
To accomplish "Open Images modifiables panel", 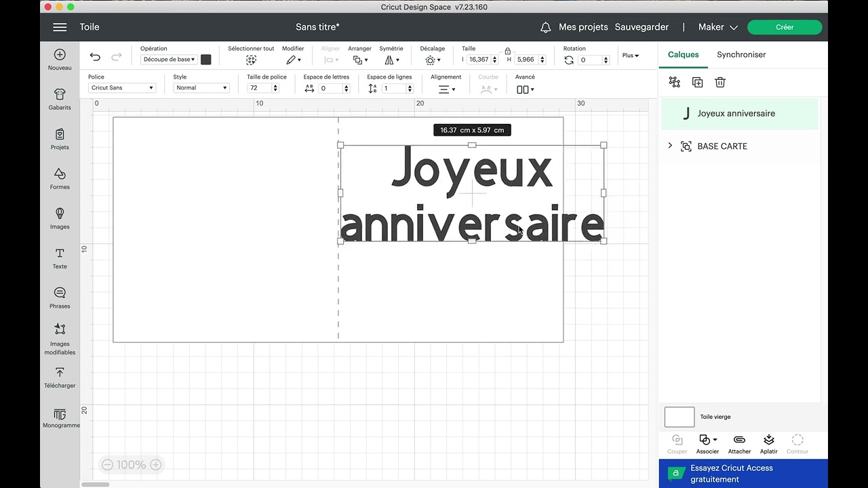I will (x=60, y=339).
